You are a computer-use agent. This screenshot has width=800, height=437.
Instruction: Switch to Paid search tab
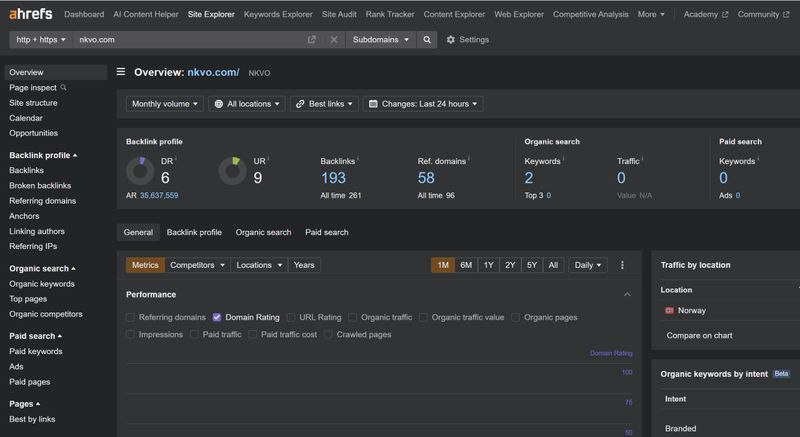click(x=327, y=233)
